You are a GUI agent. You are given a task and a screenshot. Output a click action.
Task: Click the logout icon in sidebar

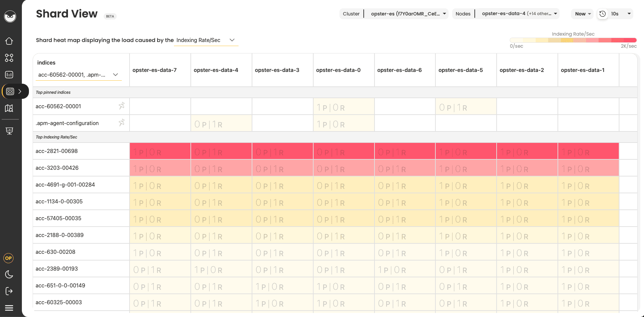[x=9, y=291]
